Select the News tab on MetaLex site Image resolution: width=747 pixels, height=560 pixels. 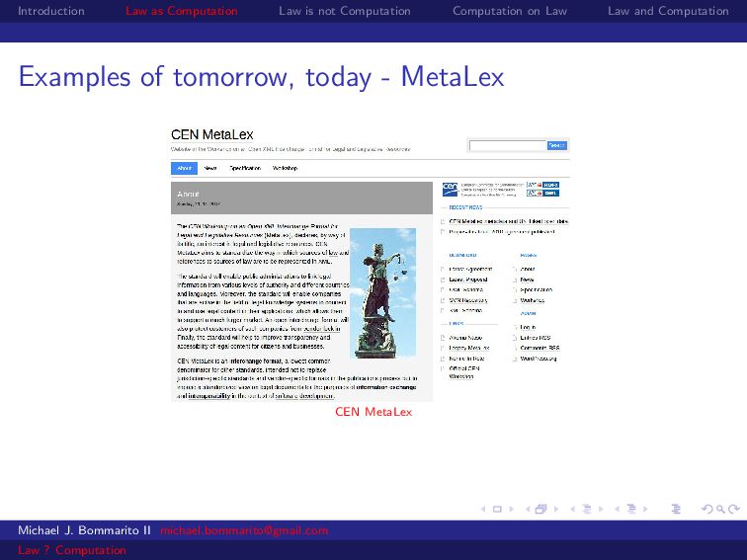click(x=210, y=168)
